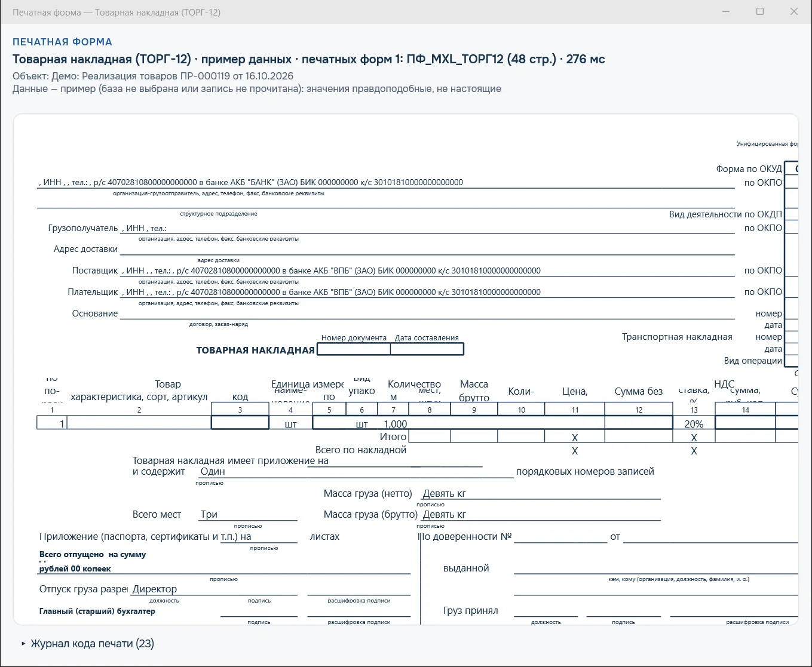
Task: Click Главный (старший) бухгалтер label
Action: (x=97, y=611)
